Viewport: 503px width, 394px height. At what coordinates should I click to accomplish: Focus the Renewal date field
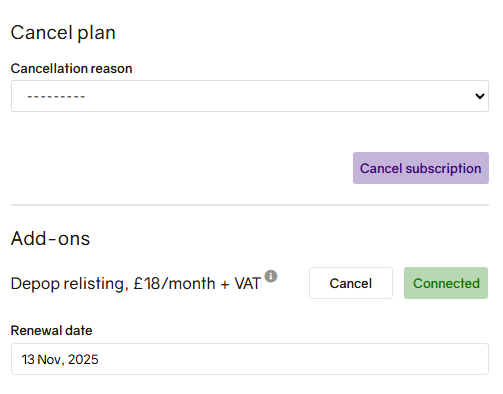click(x=250, y=359)
